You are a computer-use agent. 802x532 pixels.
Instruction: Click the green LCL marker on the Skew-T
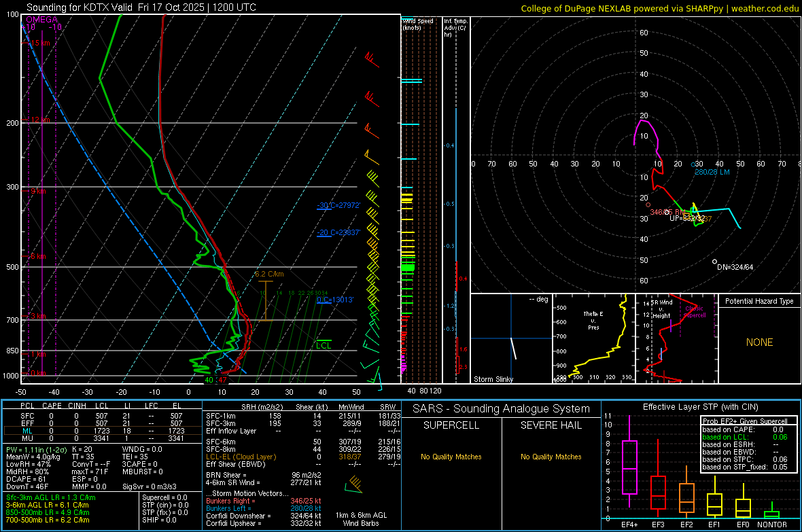(x=324, y=345)
